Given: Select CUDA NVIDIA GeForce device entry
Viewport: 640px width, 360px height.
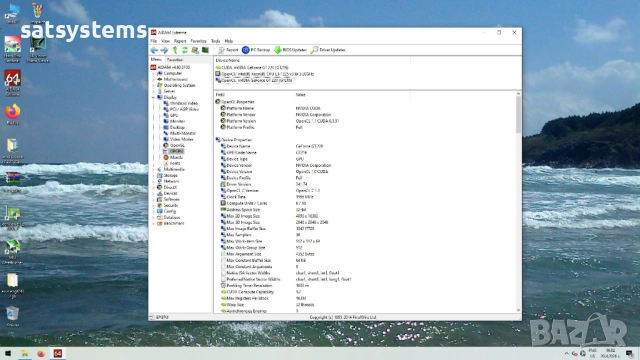Looking at the screenshot, I should click(x=252, y=68).
